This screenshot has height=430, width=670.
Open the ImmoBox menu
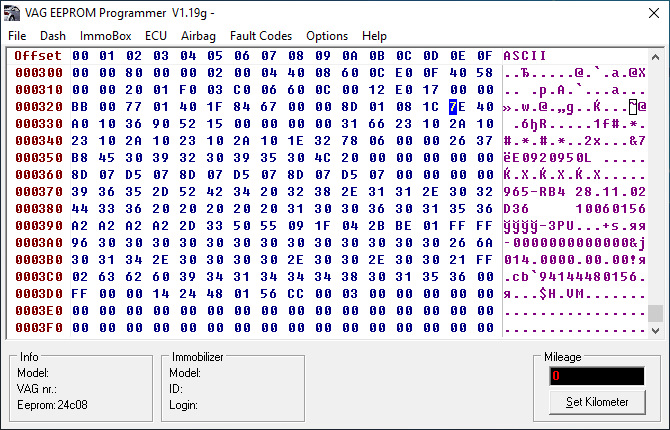pyautogui.click(x=106, y=36)
